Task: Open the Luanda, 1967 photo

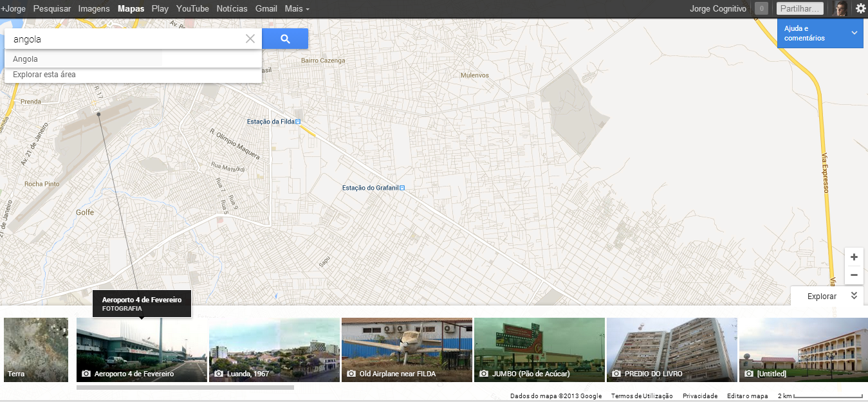Action: tap(274, 350)
